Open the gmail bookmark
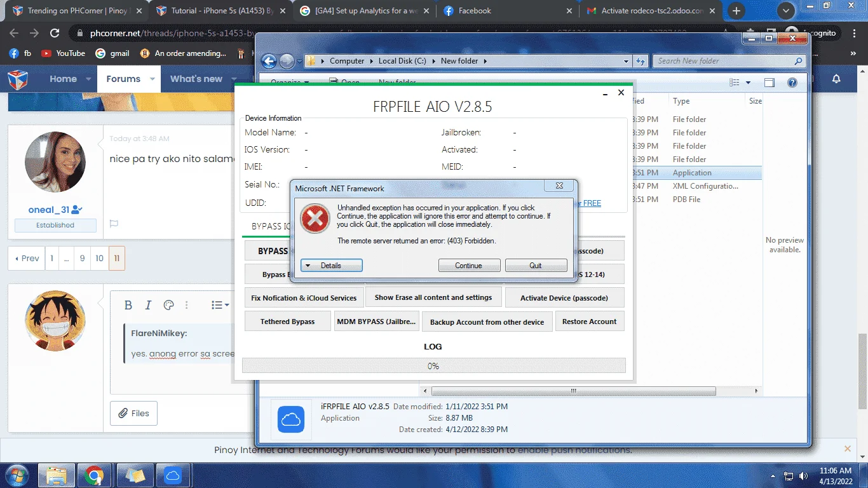 point(112,53)
